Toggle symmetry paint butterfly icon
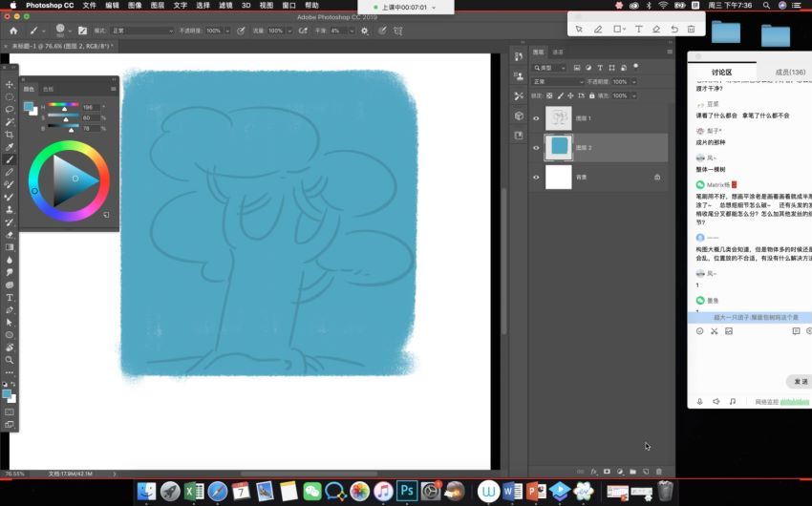This screenshot has width=812, height=506. point(397,31)
